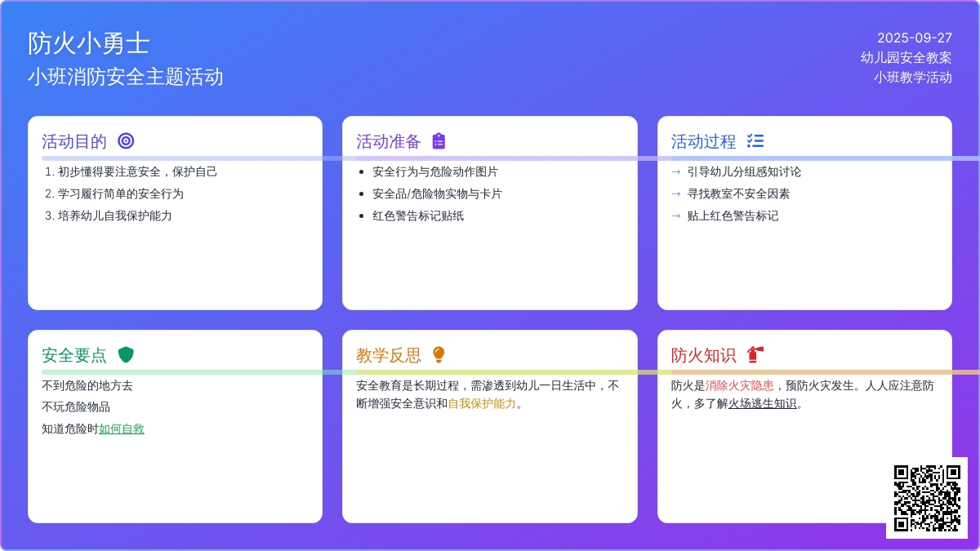Screen dimensions: 980x551
Task: Click the lightbulb icon beside 教学反思
Action: [439, 355]
